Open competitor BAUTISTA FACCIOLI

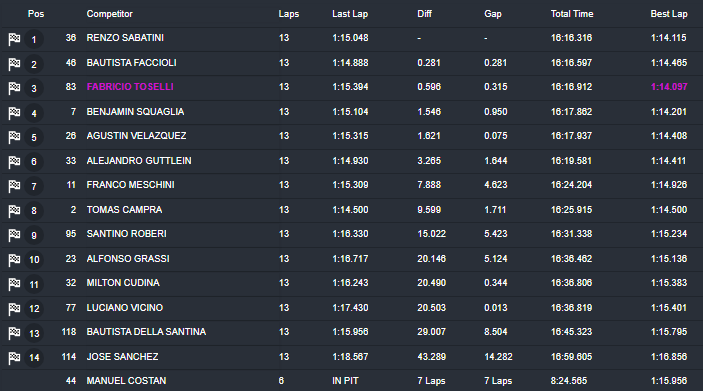click(x=131, y=63)
